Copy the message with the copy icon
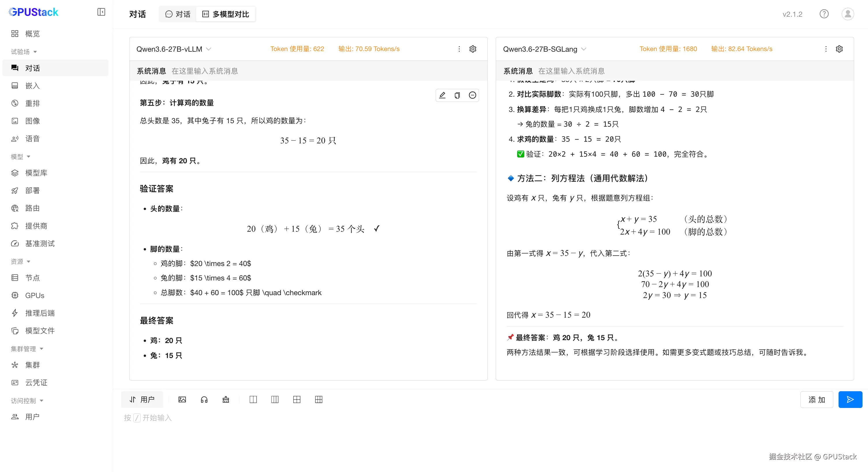 click(x=457, y=95)
